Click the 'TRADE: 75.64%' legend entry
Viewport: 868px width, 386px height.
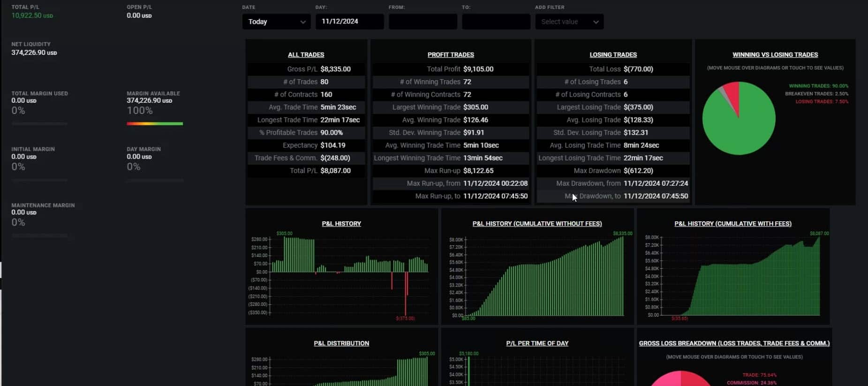(x=760, y=375)
